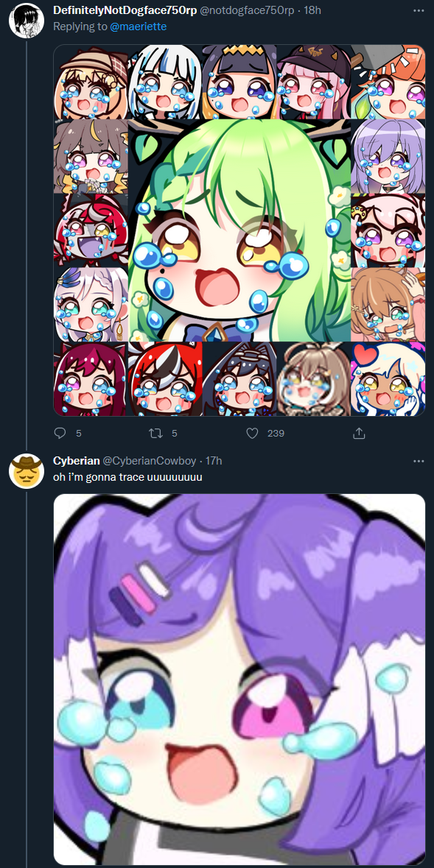Image resolution: width=434 pixels, height=868 pixels.
Task: Open the three-dot menu on DefinitelyNotDogface750rp's tweet
Action: 419,10
